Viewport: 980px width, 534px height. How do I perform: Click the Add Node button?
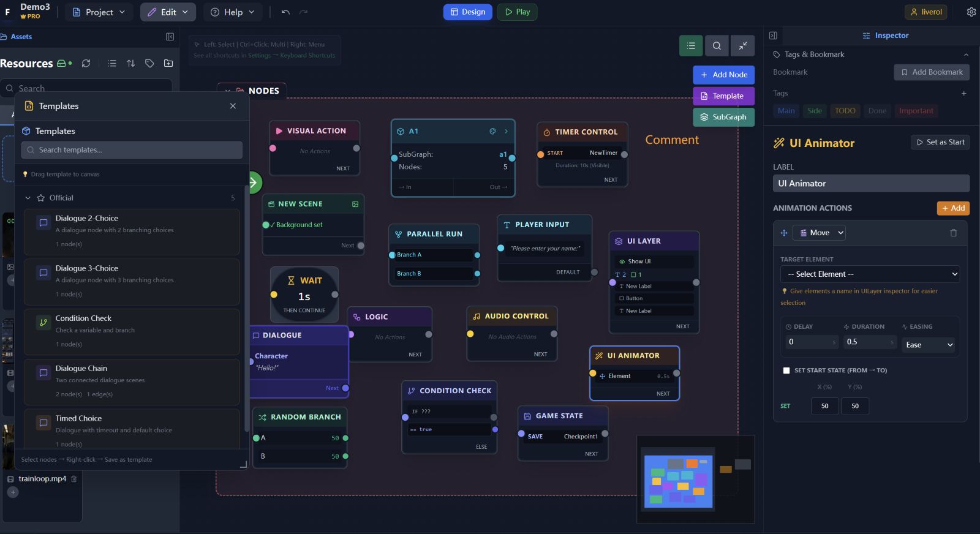pos(723,75)
